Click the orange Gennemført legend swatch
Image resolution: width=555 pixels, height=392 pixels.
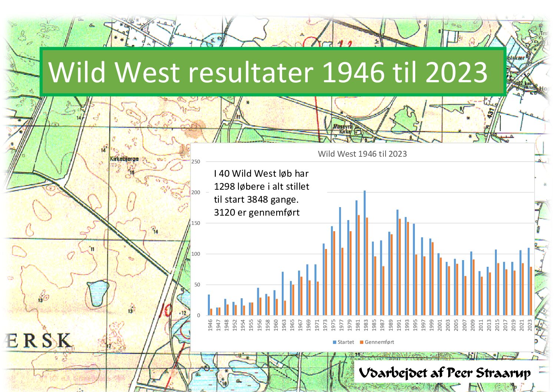362,342
